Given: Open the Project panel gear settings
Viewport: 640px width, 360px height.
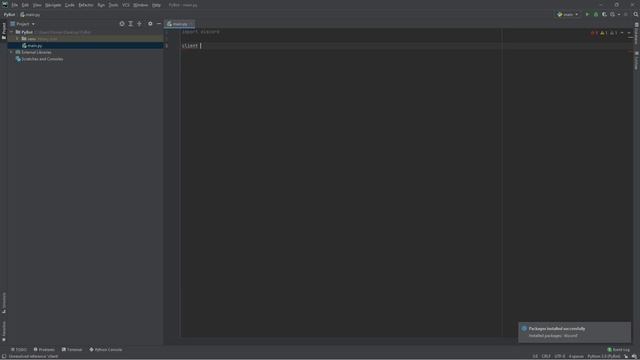Looking at the screenshot, I should coord(150,24).
